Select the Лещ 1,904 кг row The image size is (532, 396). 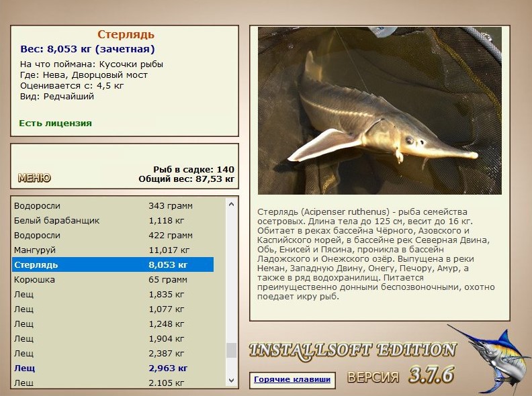tap(113, 339)
